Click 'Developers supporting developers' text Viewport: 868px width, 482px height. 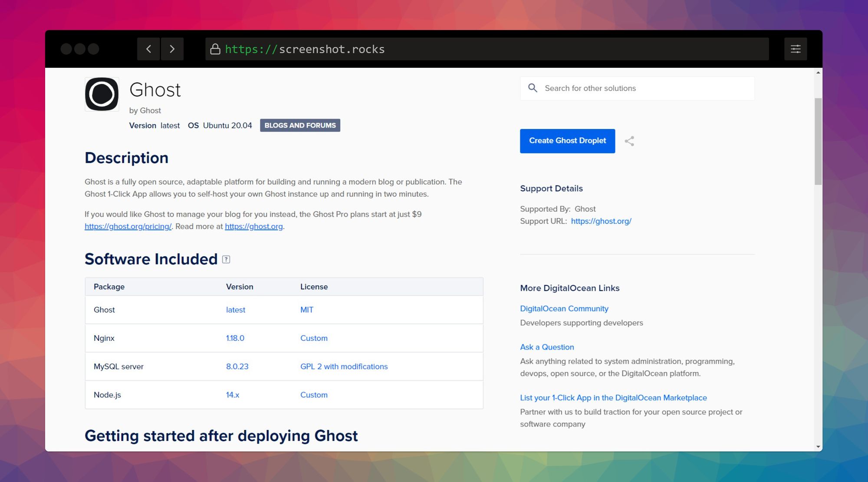(x=582, y=323)
